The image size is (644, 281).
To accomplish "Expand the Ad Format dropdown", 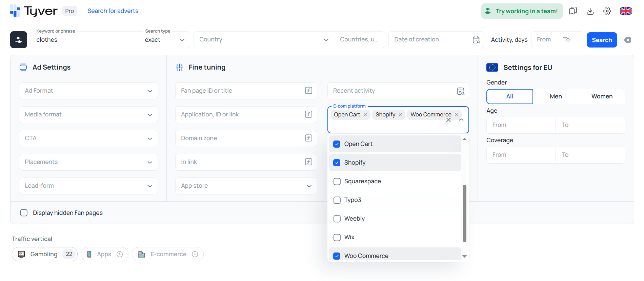I will (88, 91).
